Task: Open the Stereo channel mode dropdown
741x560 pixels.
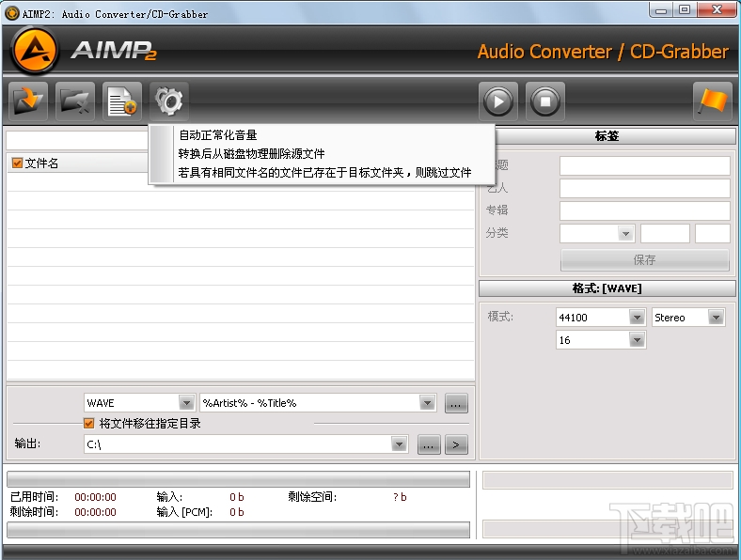Action: 716,318
